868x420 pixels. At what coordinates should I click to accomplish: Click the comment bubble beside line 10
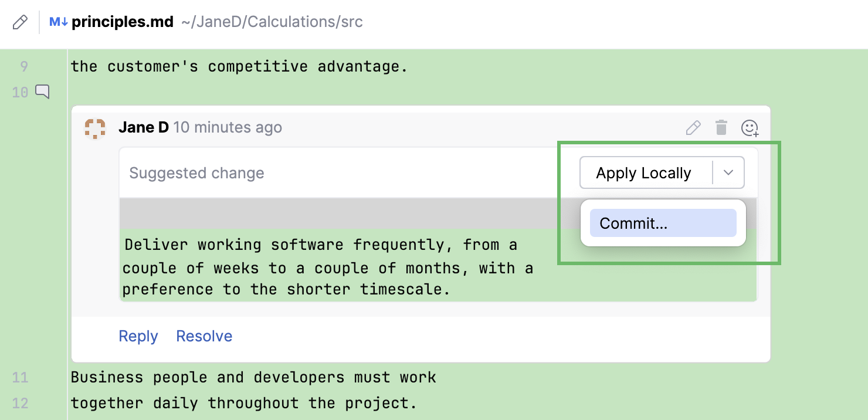click(x=41, y=92)
